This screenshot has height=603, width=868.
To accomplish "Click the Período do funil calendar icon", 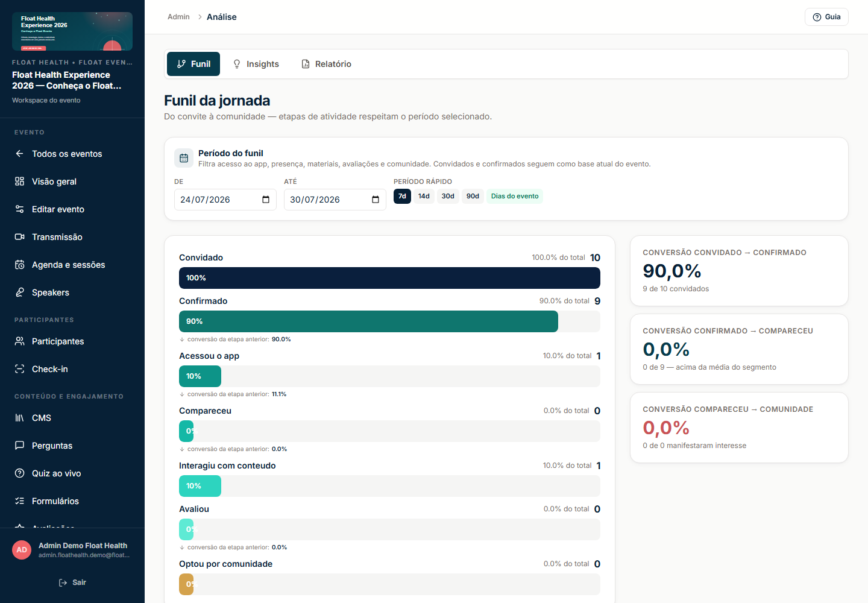I will coord(184,158).
